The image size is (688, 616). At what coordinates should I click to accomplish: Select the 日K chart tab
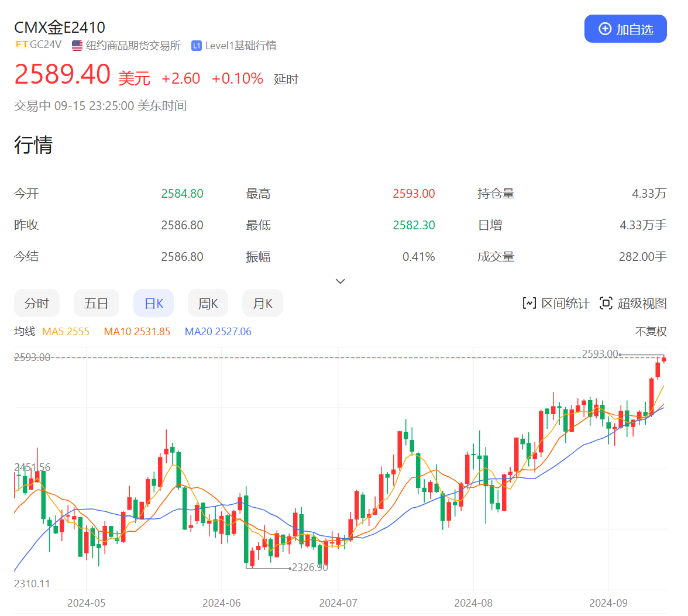pos(153,303)
